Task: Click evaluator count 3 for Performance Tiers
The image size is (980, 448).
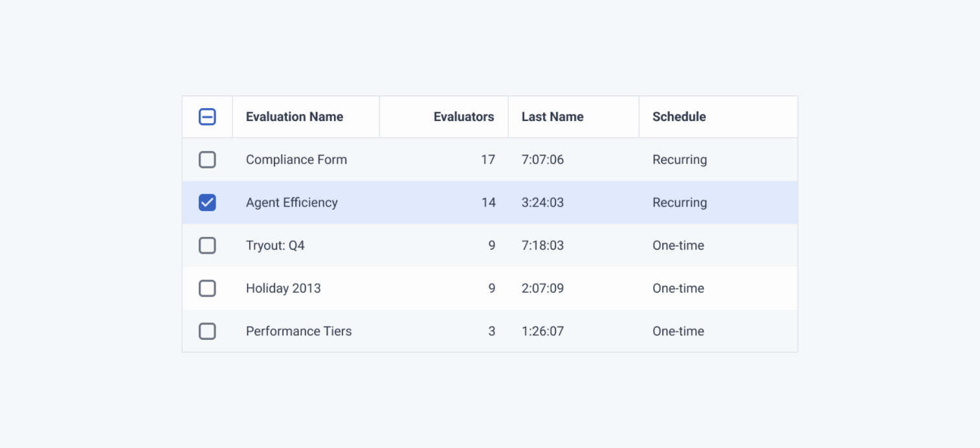Action: 492,331
